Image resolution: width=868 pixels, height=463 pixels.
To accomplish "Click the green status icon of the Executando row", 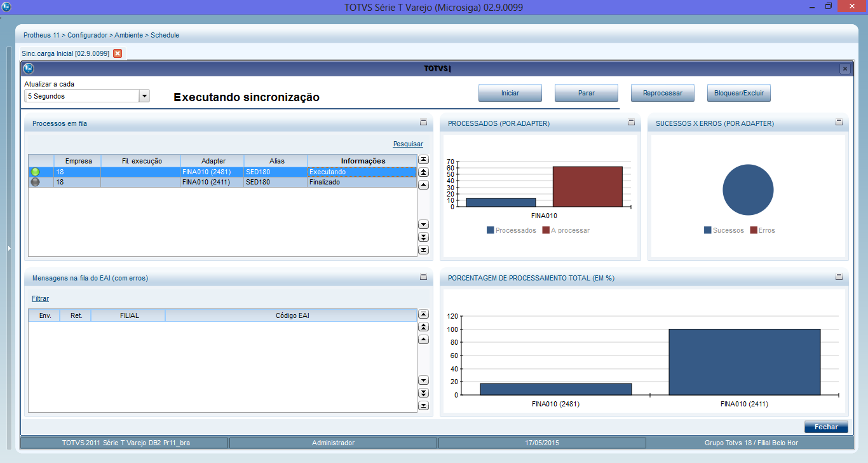I will click(x=35, y=172).
